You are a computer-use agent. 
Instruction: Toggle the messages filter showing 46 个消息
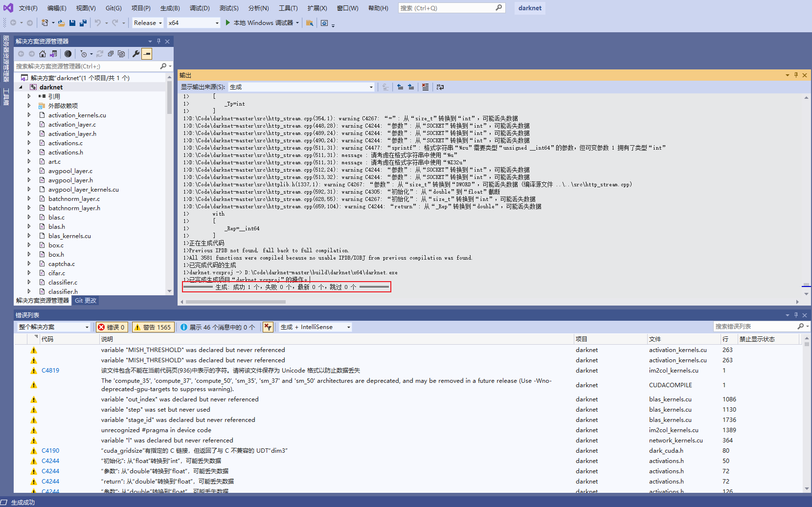click(x=218, y=327)
